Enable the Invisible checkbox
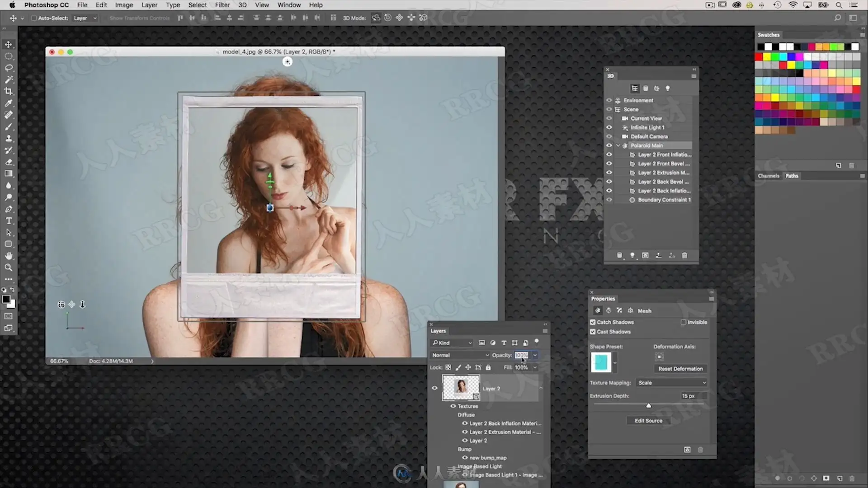 [684, 322]
